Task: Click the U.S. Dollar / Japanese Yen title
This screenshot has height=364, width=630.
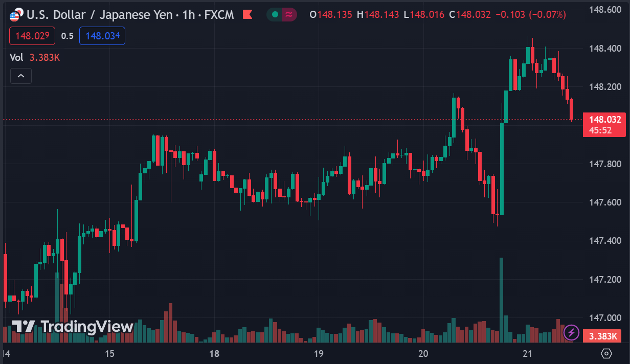Action: pyautogui.click(x=99, y=14)
